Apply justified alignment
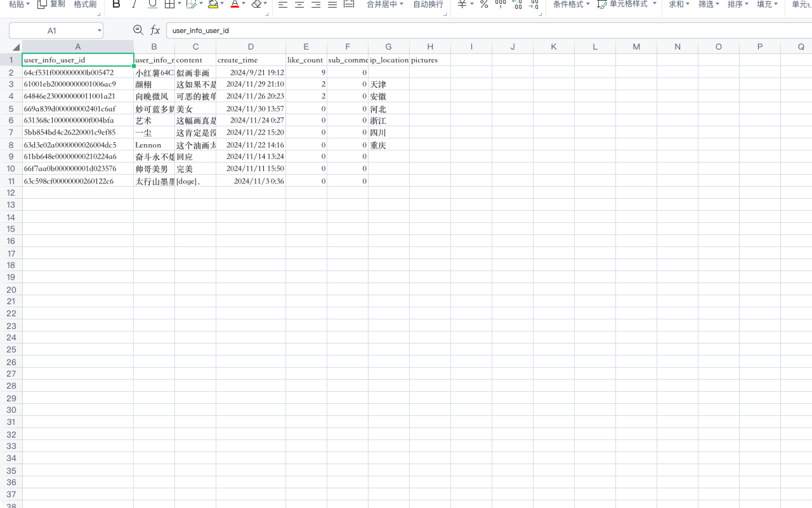The height and width of the screenshot is (508, 812). tap(332, 4)
